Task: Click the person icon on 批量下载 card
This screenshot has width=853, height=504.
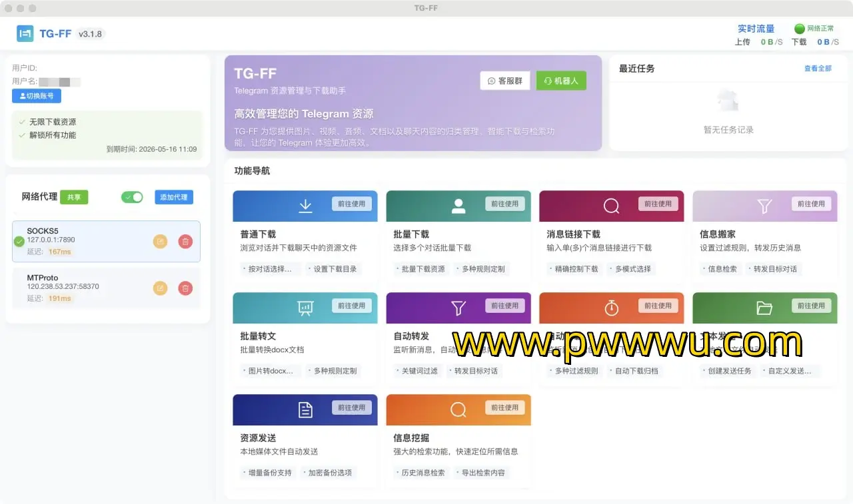Action: point(458,206)
